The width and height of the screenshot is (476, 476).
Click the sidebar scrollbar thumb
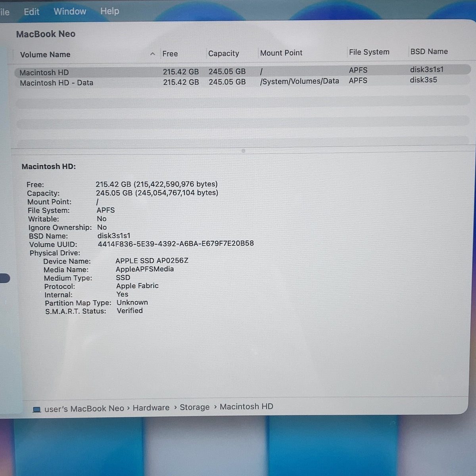coord(5,278)
